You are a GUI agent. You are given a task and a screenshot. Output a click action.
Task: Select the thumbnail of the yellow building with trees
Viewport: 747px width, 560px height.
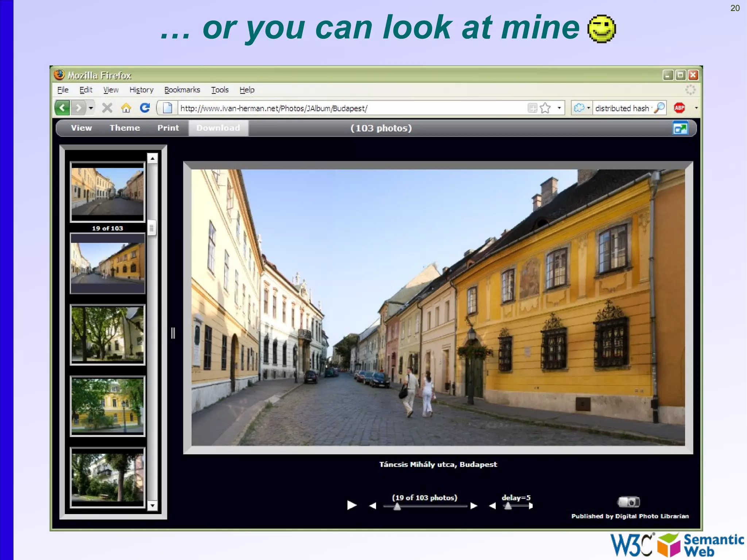coord(108,406)
